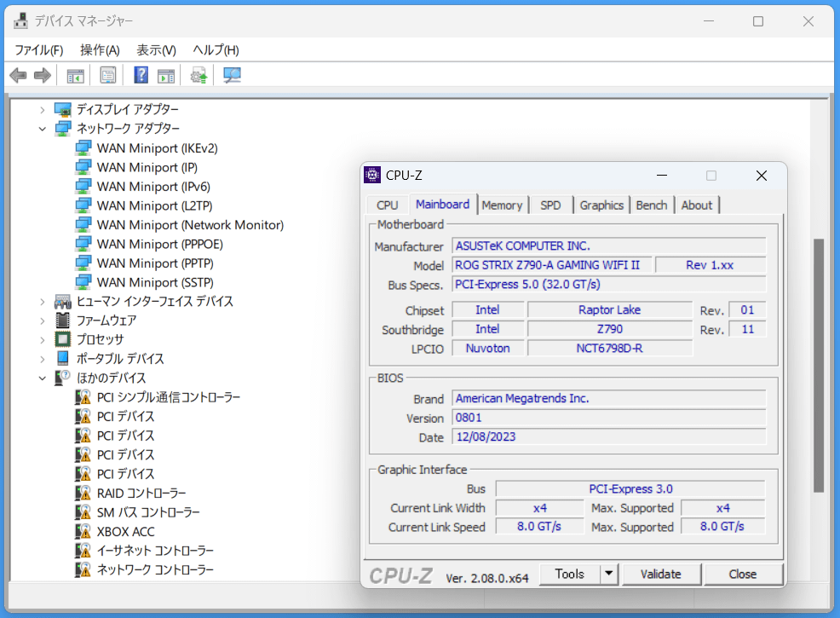Click the BIOS Version 0801 field
840x618 pixels.
click(609, 418)
